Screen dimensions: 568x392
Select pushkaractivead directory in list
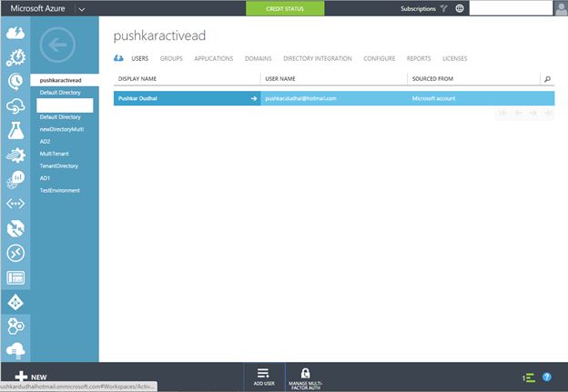[65, 80]
